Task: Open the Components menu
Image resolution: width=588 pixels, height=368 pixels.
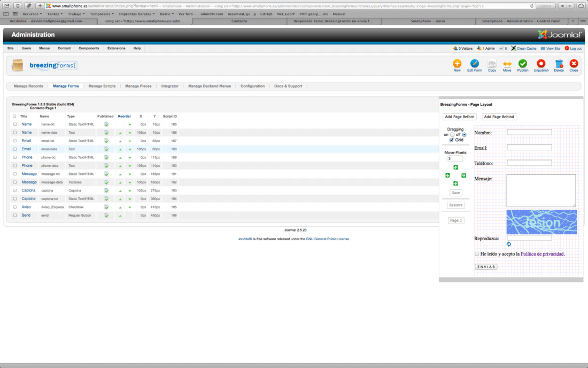Action: [x=89, y=48]
